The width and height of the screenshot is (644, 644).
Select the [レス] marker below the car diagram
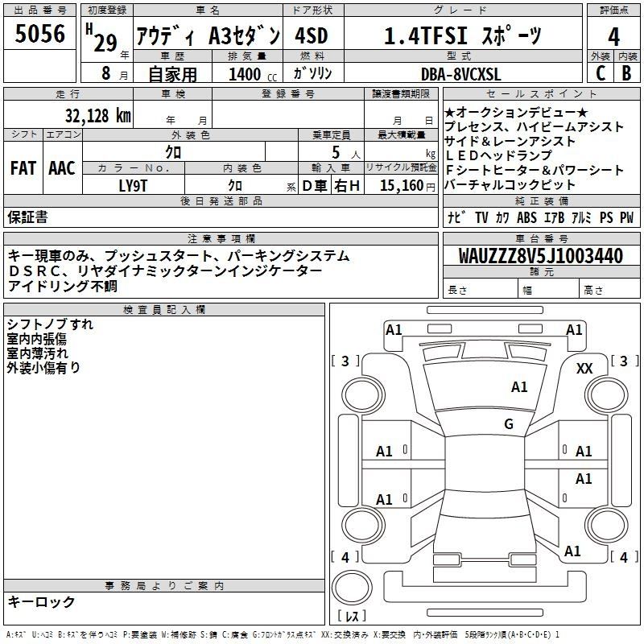(x=352, y=617)
